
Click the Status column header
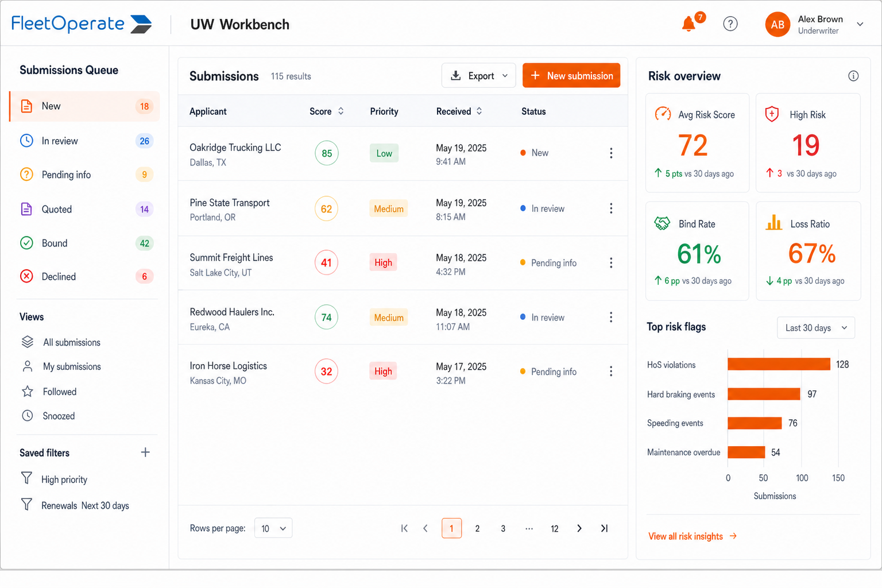click(x=533, y=111)
